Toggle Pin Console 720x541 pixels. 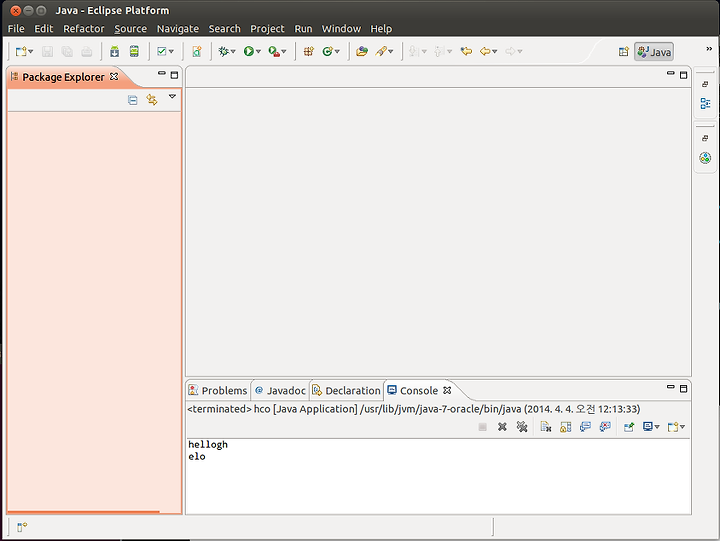(x=629, y=427)
